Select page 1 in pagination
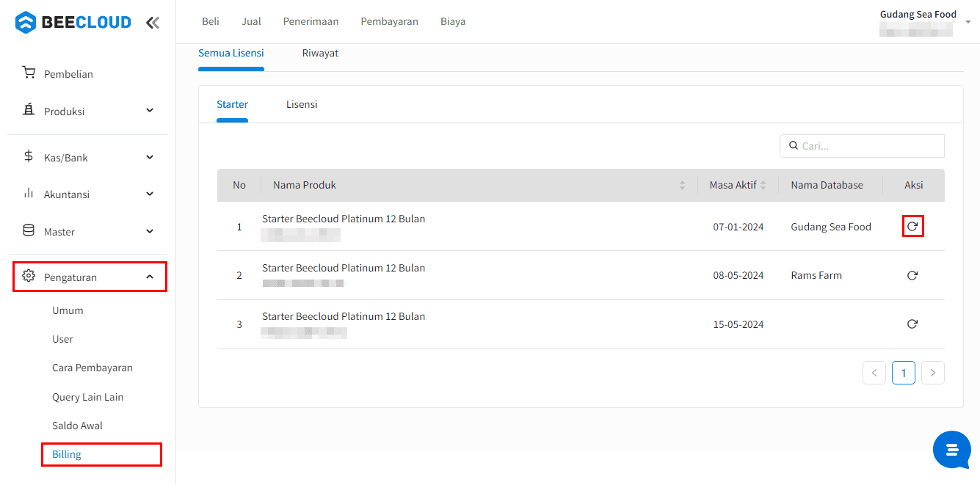 [904, 373]
